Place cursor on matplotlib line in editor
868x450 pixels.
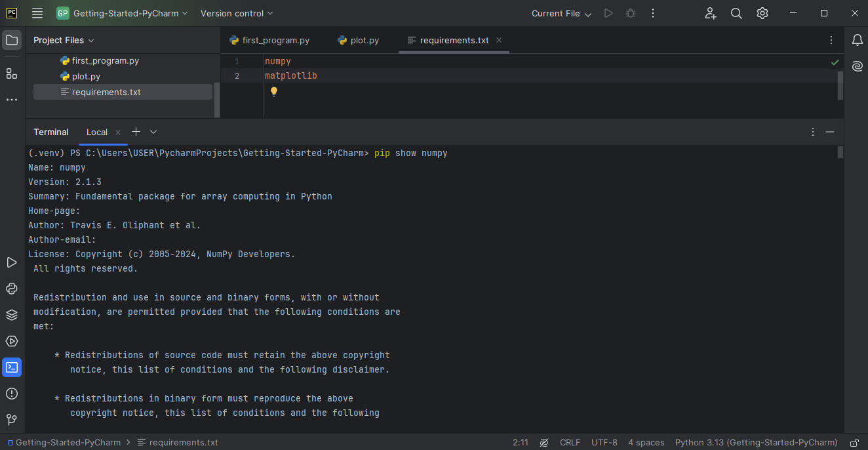click(x=291, y=76)
